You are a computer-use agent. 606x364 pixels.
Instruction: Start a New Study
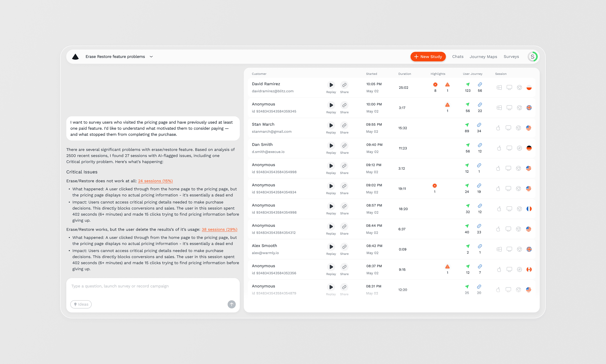(428, 57)
